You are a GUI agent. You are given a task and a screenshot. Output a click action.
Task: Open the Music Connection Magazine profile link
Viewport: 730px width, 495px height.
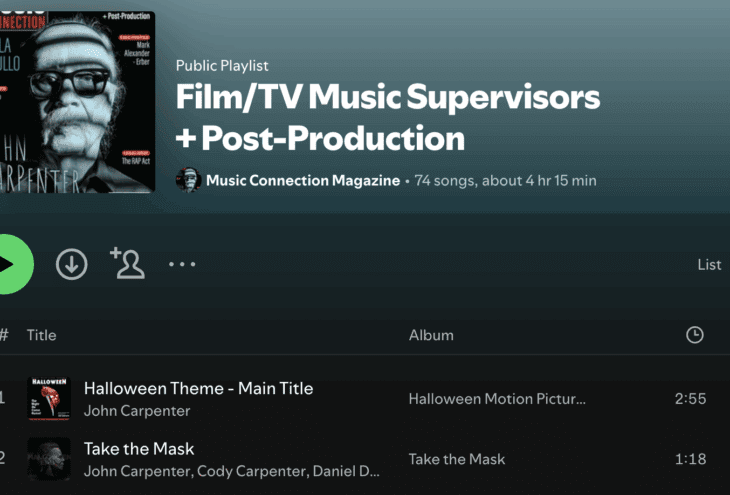303,180
